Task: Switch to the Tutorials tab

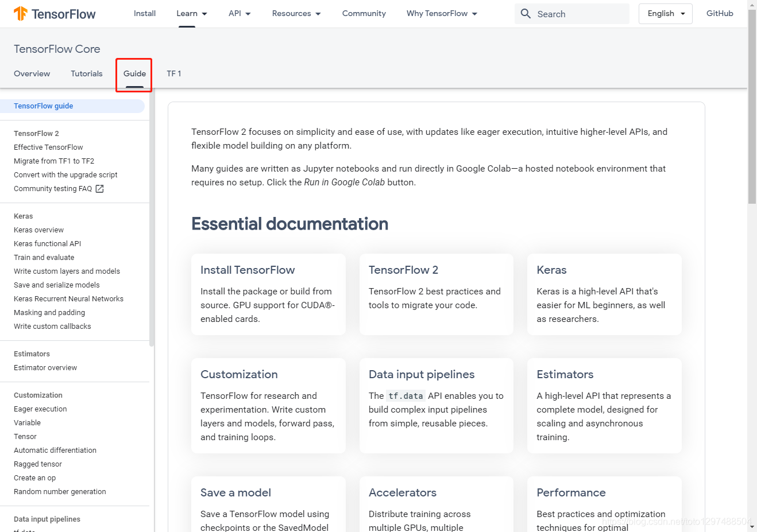Action: point(87,73)
